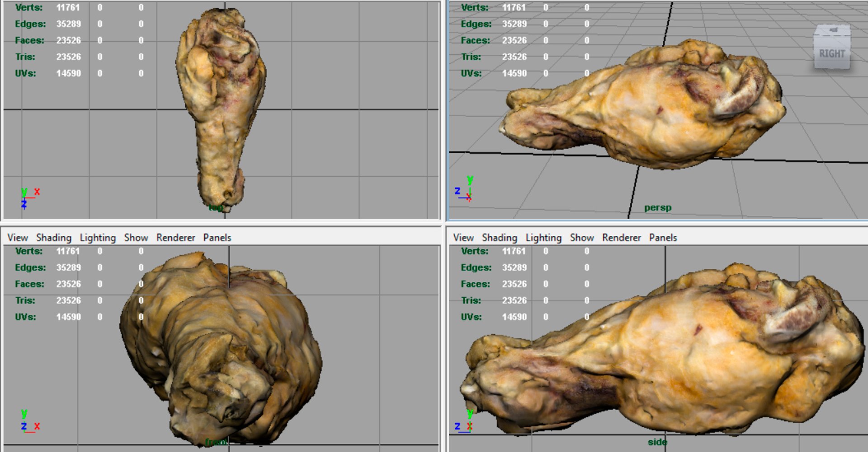The height and width of the screenshot is (452, 868).
Task: Click Verts count 11761 in top viewport
Action: [68, 8]
